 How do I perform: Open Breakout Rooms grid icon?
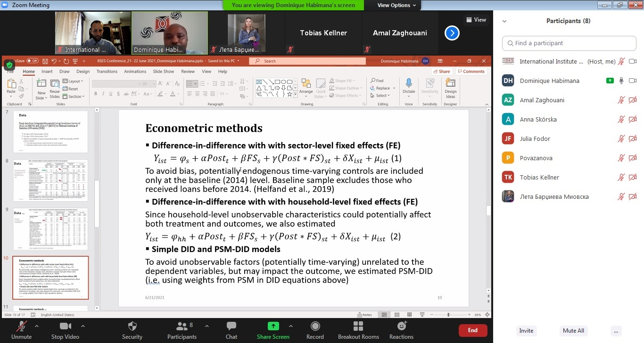358,326
